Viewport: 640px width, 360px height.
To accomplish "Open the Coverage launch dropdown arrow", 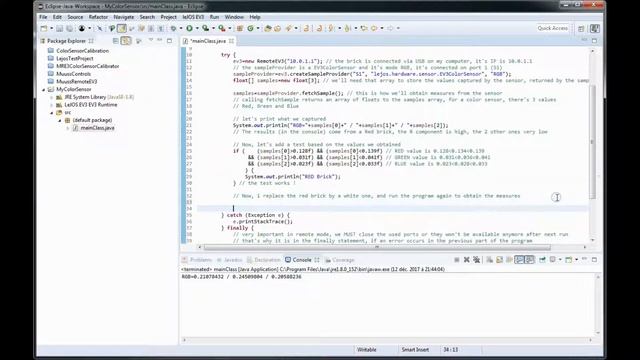I will coord(213,28).
